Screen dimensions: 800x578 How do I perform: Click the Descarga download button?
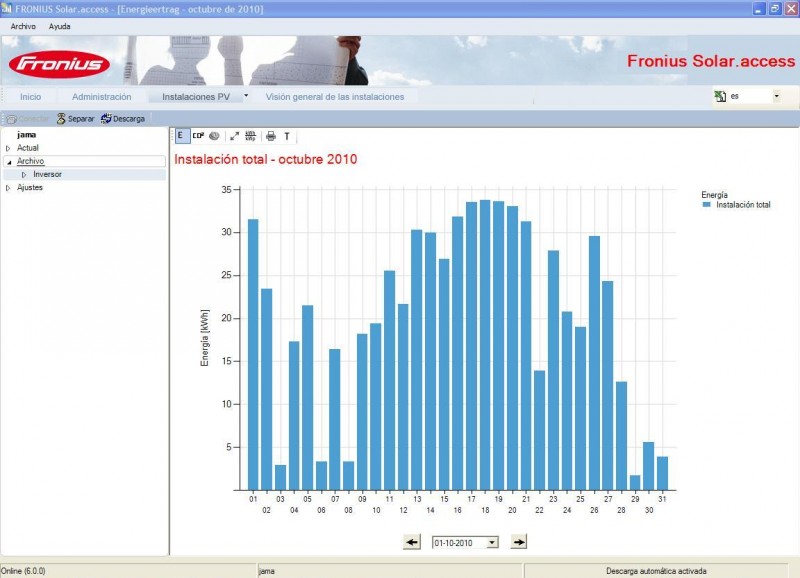click(x=123, y=119)
